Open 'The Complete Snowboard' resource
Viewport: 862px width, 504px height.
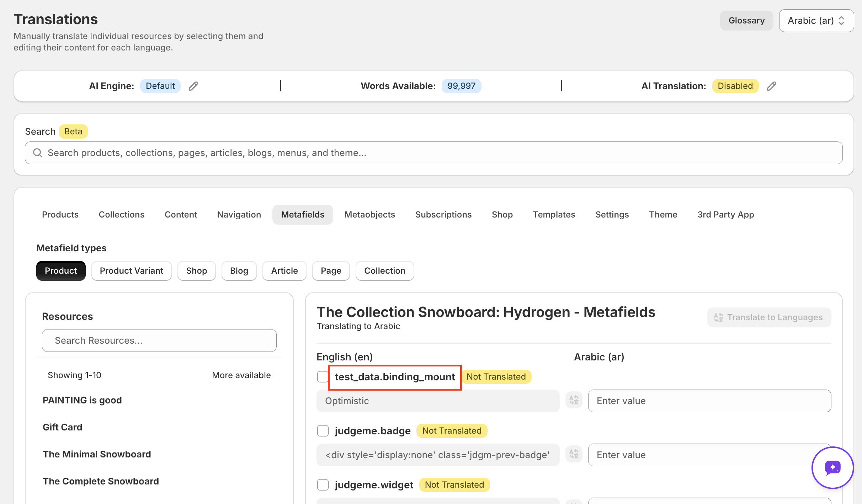[x=101, y=481]
